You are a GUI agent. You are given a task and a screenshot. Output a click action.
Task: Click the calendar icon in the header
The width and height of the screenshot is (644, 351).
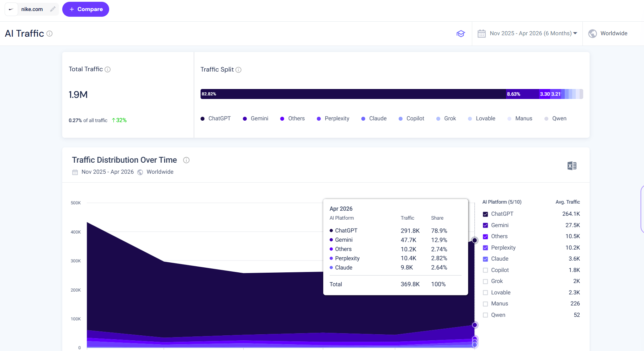click(481, 33)
